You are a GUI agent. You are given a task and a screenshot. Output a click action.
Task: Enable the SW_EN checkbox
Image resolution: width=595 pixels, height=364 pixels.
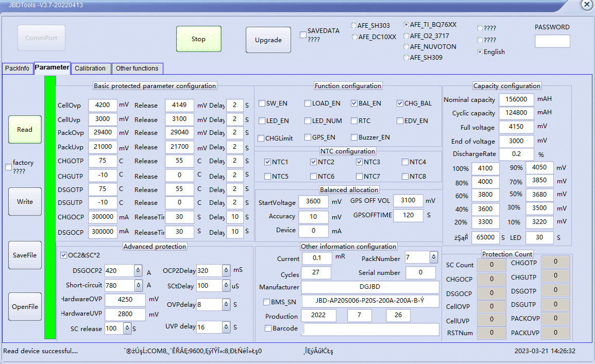pos(262,103)
